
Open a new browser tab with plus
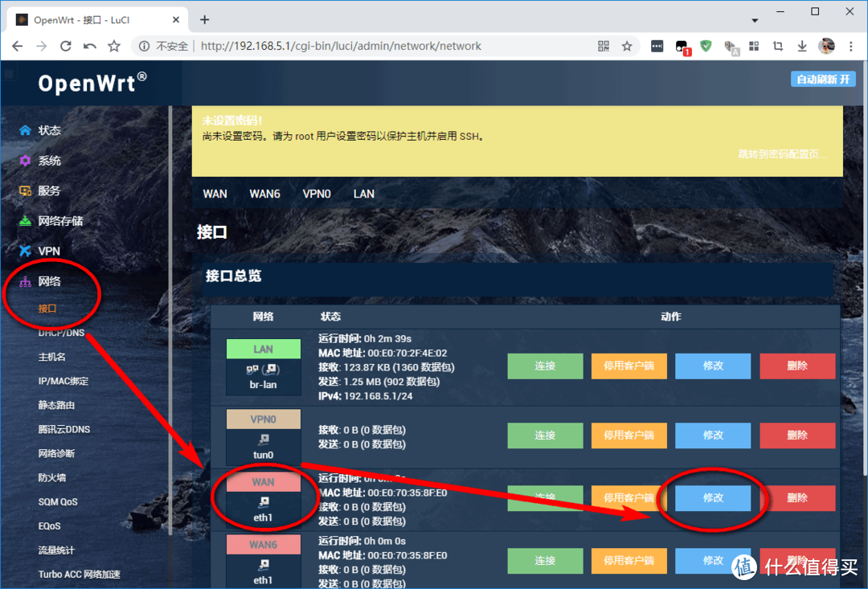coord(205,19)
